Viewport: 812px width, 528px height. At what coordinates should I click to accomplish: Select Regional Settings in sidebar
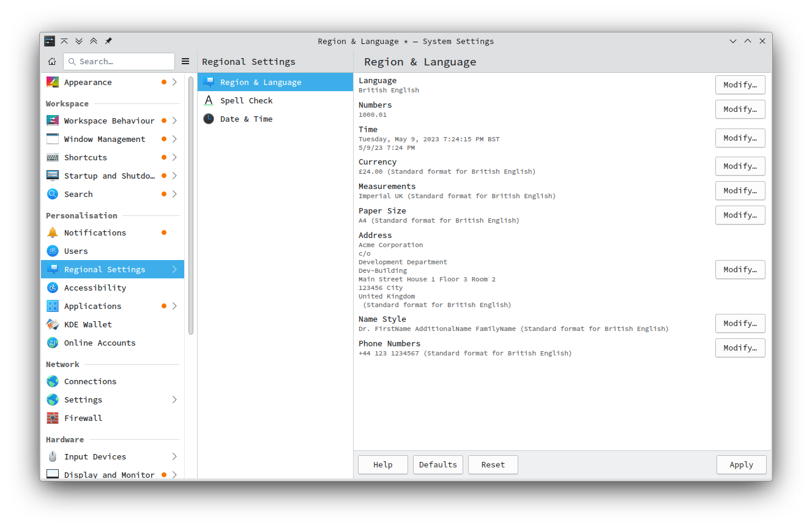pos(113,269)
